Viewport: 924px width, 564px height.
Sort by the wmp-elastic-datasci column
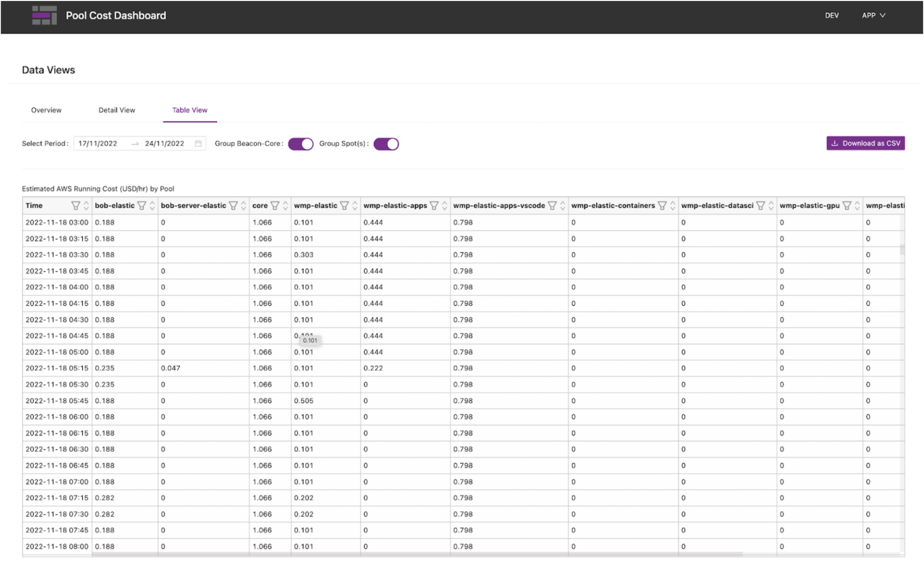(x=771, y=205)
